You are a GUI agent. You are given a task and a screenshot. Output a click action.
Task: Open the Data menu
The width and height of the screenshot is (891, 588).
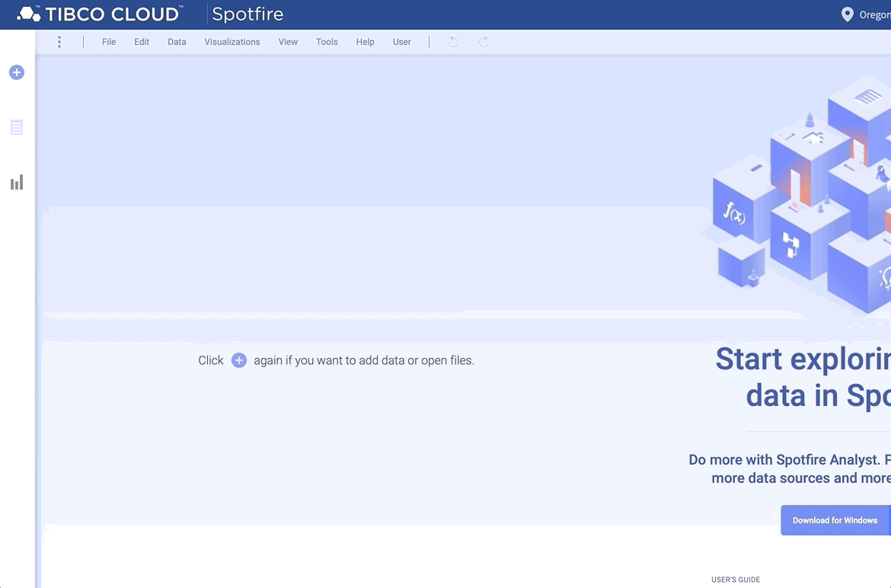click(177, 42)
